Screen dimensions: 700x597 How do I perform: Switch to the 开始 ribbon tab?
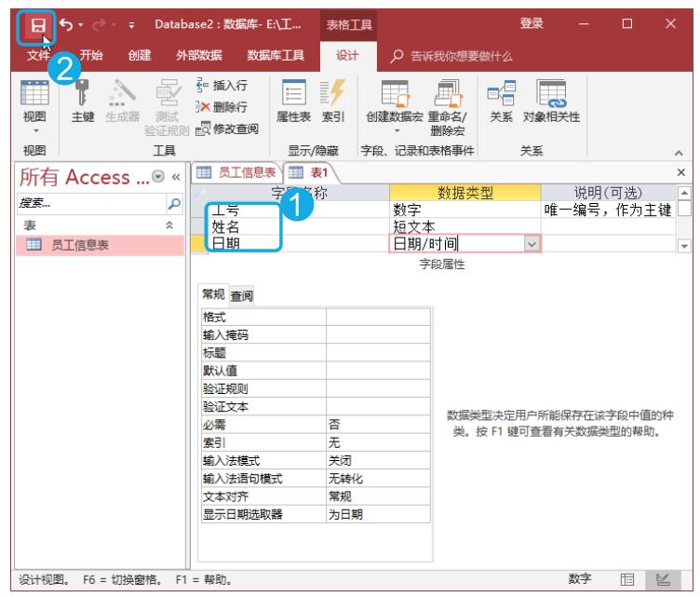tap(90, 55)
